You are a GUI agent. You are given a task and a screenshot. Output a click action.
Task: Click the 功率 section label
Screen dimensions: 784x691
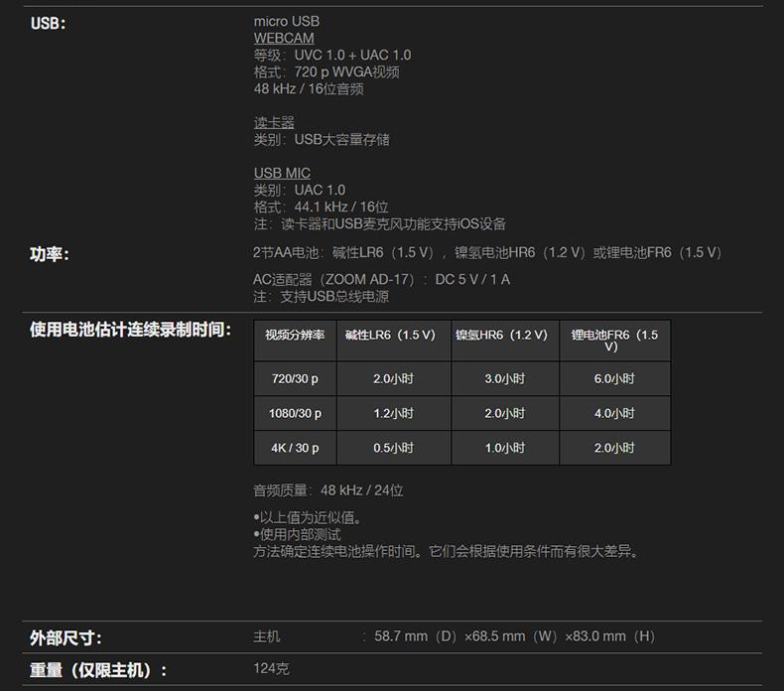pyautogui.click(x=50, y=254)
